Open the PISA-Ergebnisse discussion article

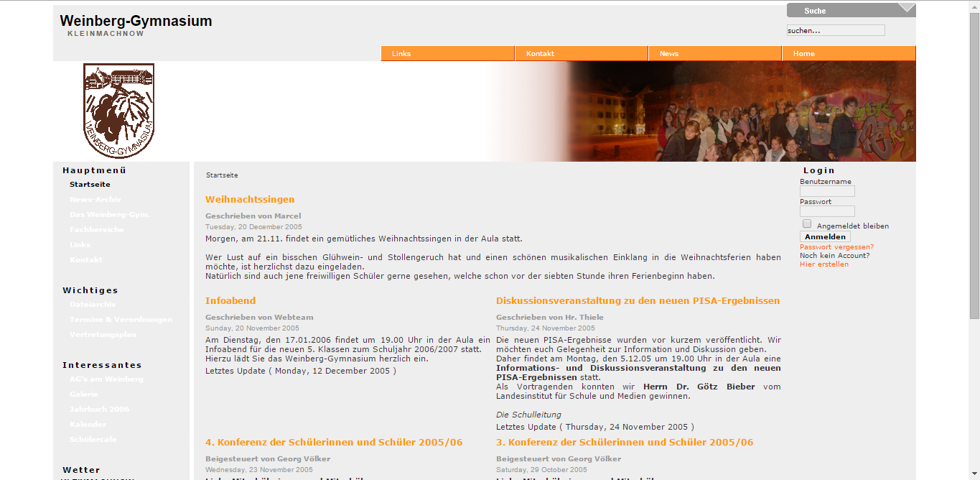(638, 301)
